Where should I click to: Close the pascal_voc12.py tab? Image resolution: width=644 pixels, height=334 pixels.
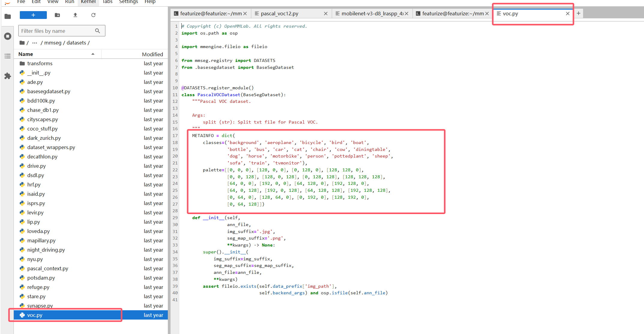coord(326,14)
